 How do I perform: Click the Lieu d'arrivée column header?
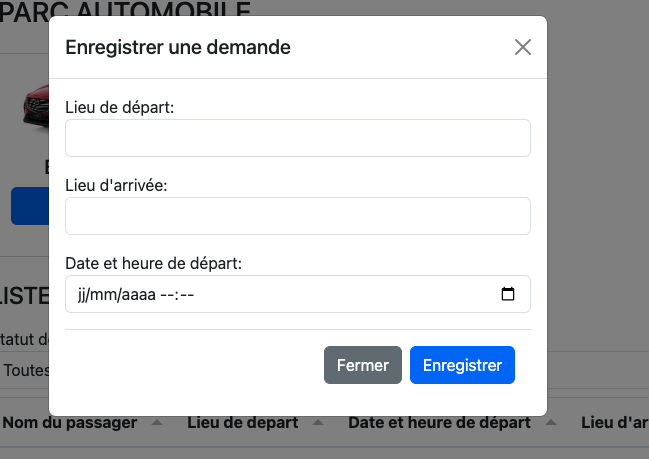[x=615, y=423]
